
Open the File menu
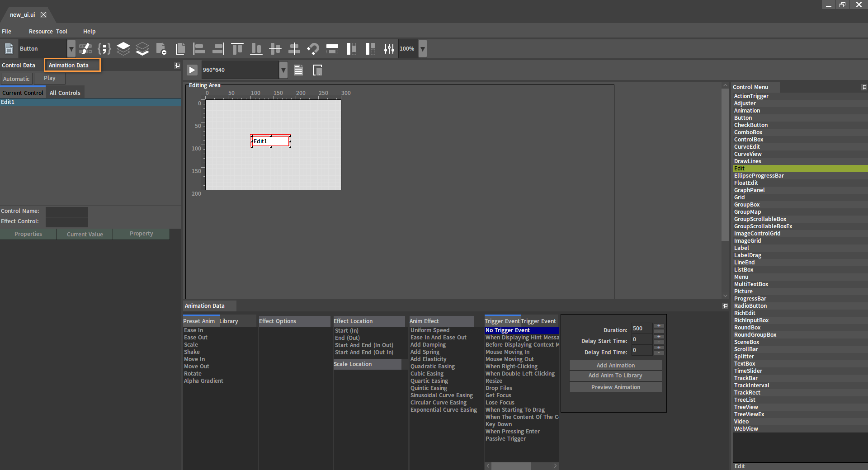pyautogui.click(x=7, y=32)
